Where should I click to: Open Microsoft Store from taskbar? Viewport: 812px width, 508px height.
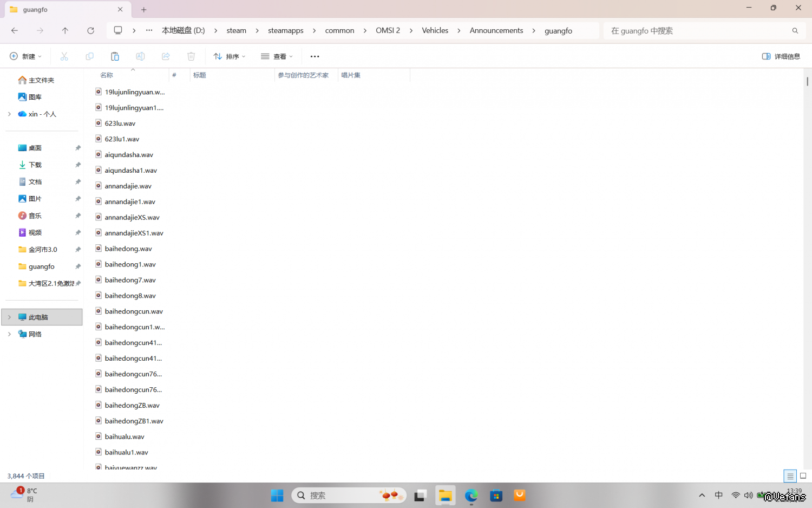(x=496, y=496)
